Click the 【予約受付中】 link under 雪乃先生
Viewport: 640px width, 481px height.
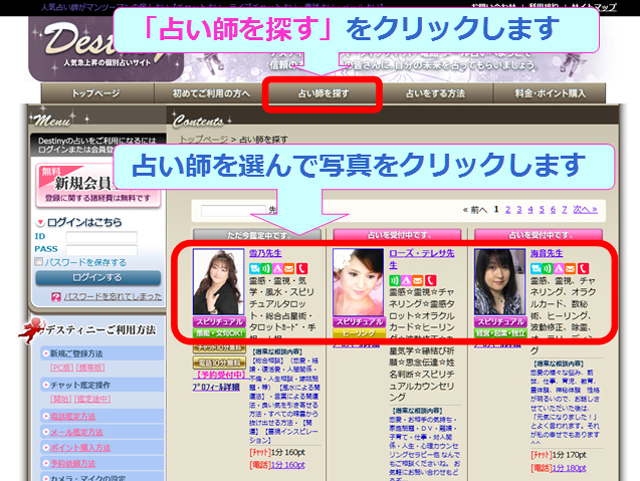(x=220, y=374)
